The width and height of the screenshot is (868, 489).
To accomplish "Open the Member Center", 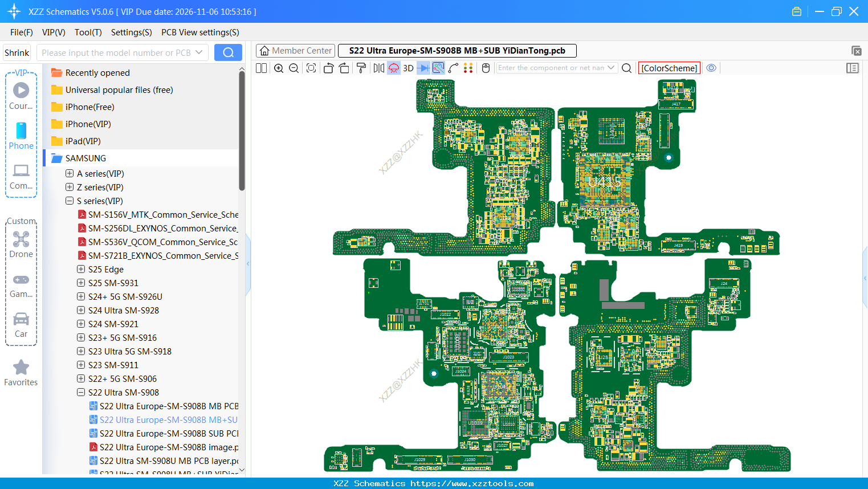I will [296, 51].
